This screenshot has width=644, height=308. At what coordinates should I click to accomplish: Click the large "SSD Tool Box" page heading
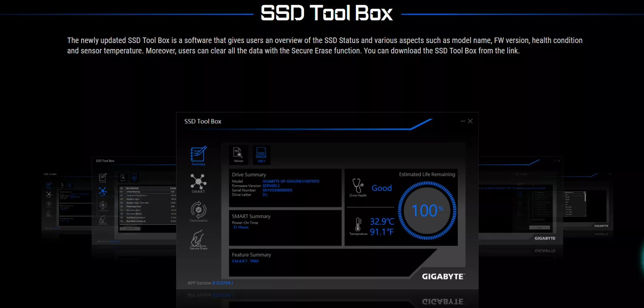point(327,13)
